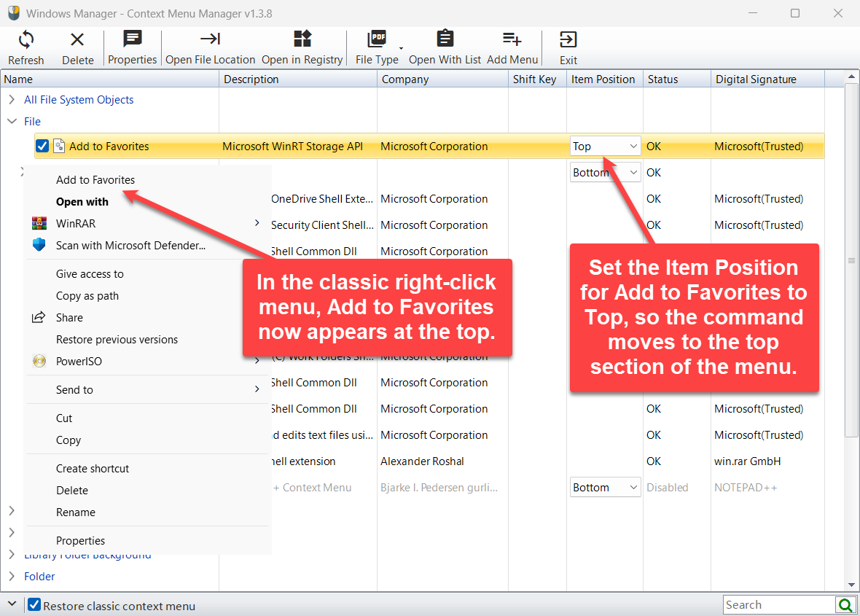Select Give access to menu entry
The width and height of the screenshot is (860, 616).
[x=90, y=273]
